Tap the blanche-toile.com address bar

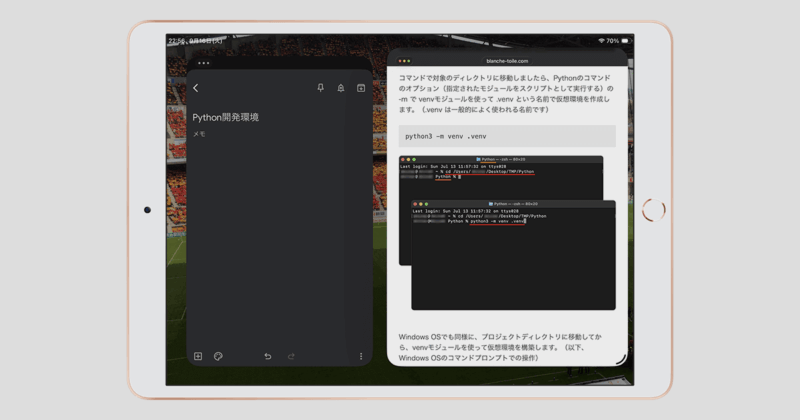[x=508, y=60]
